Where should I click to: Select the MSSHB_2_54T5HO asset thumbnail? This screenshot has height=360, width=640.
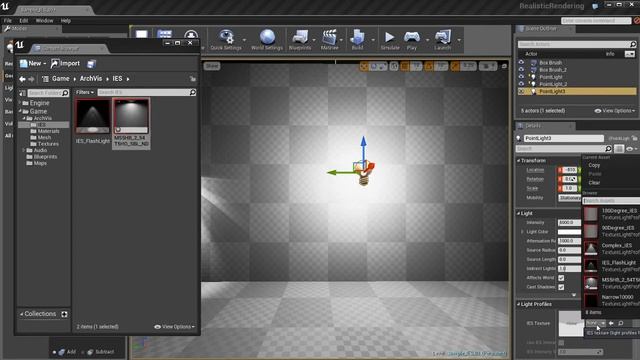pyautogui.click(x=131, y=116)
